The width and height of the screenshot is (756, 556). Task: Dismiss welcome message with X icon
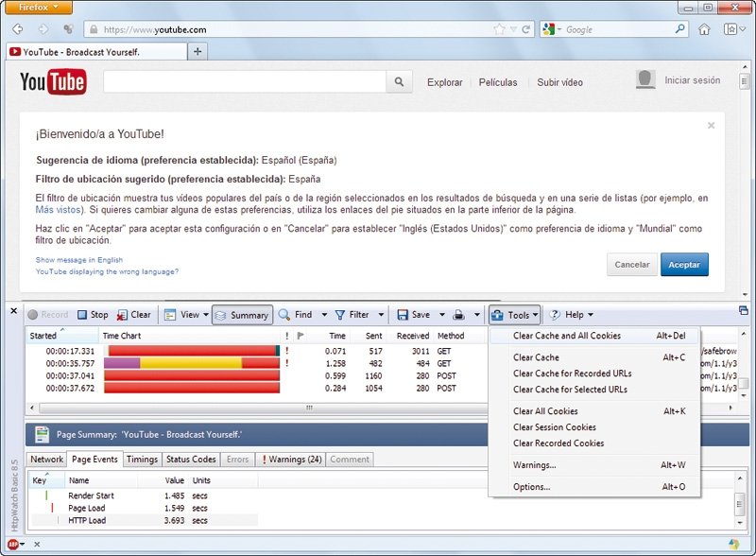tap(711, 126)
